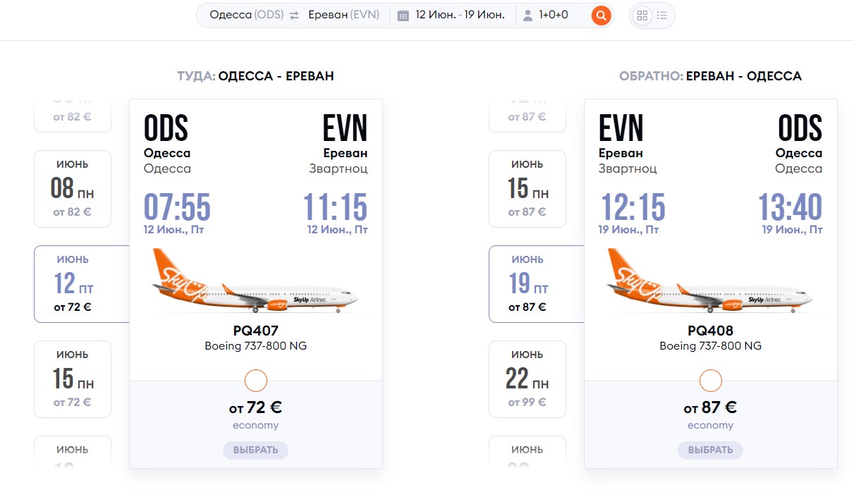Open the 12 Июн. - 19 Июн. date range

460,16
